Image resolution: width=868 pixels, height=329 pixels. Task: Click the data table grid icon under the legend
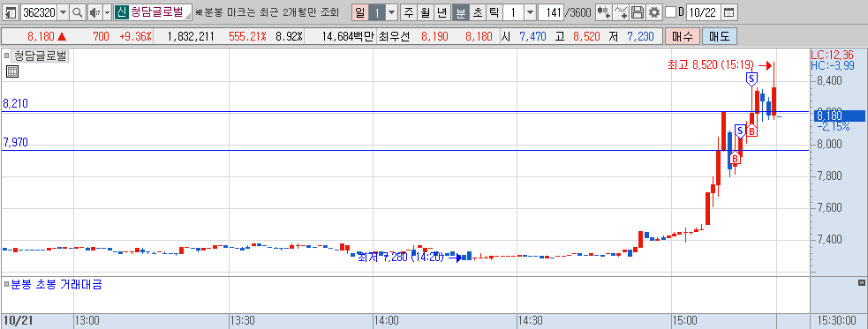(x=12, y=71)
